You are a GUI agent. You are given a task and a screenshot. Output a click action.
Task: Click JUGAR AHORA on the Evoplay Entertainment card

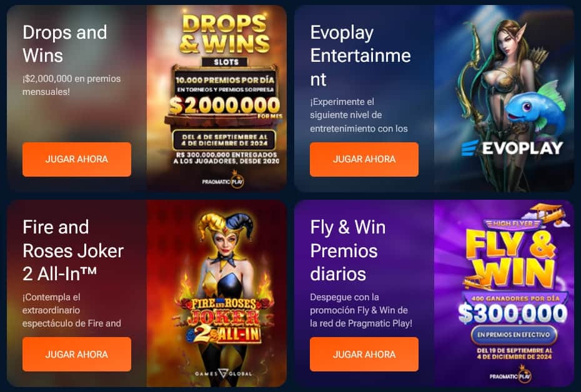(x=364, y=159)
